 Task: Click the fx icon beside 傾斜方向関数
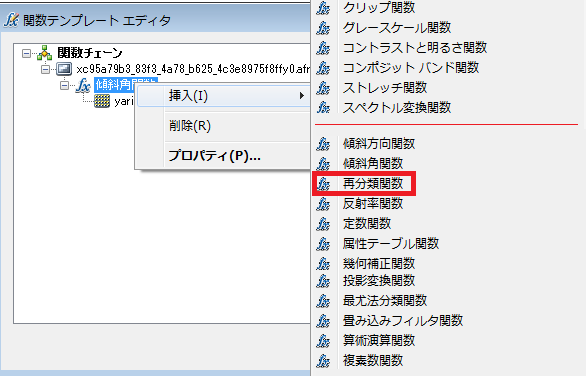(x=323, y=144)
